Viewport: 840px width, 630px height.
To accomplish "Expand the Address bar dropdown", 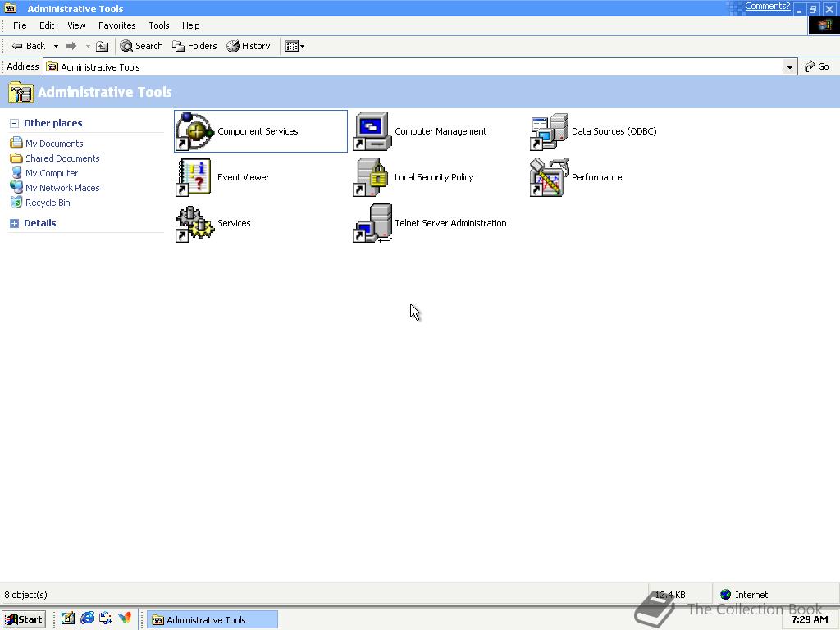I will [790, 67].
